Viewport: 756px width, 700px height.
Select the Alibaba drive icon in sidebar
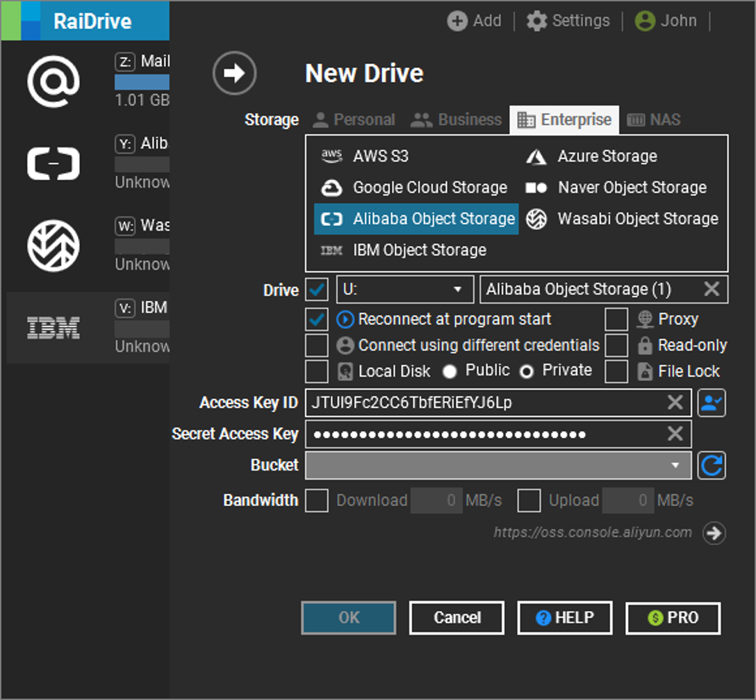point(54,163)
